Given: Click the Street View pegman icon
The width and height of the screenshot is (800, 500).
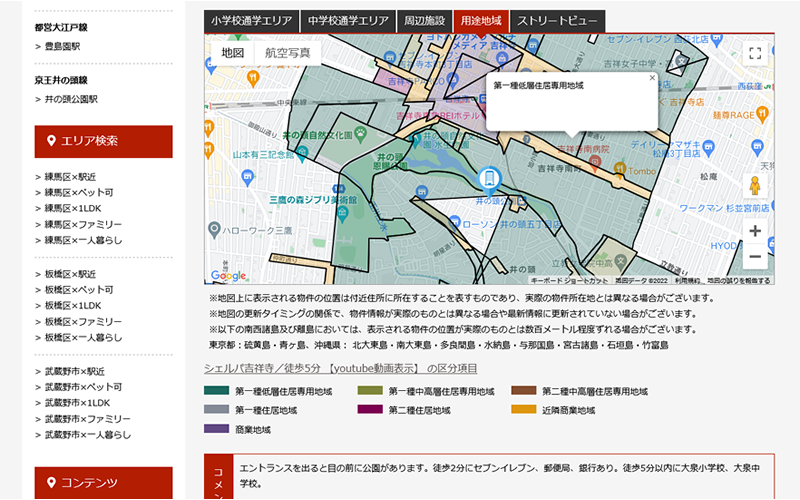Looking at the screenshot, I should click(756, 186).
